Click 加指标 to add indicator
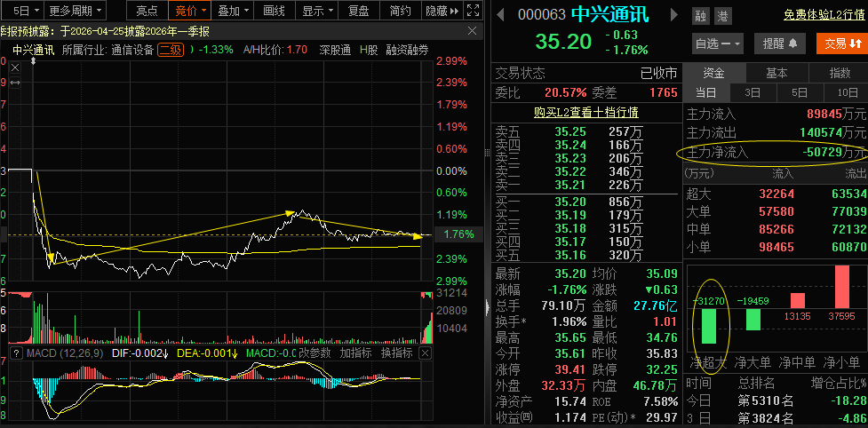The height and width of the screenshot is (428, 868). (x=356, y=353)
